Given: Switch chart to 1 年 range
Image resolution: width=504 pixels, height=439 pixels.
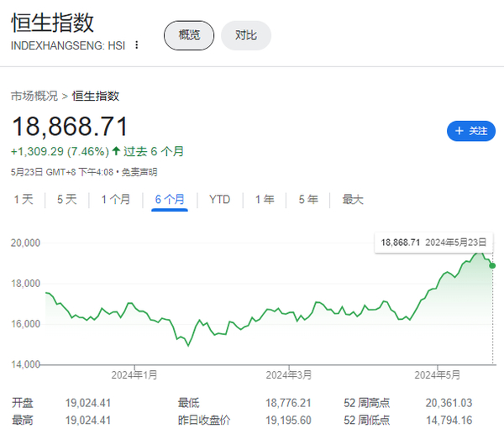Looking at the screenshot, I should [265, 200].
